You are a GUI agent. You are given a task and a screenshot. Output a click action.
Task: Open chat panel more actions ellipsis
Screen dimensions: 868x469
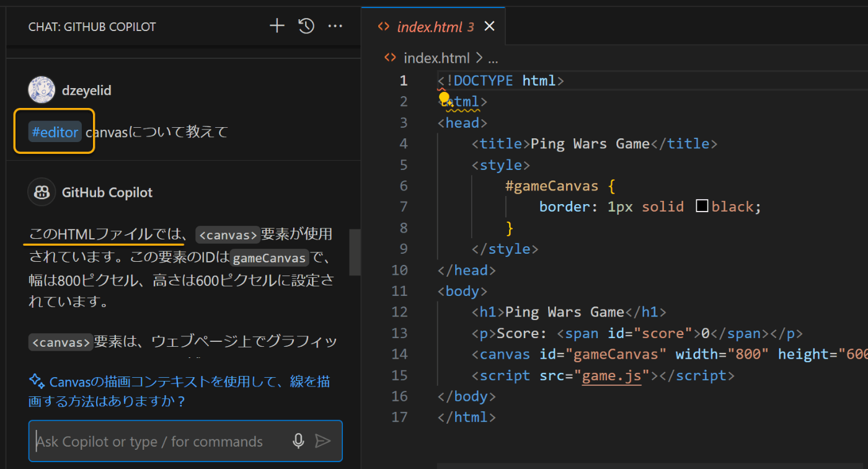coord(335,26)
